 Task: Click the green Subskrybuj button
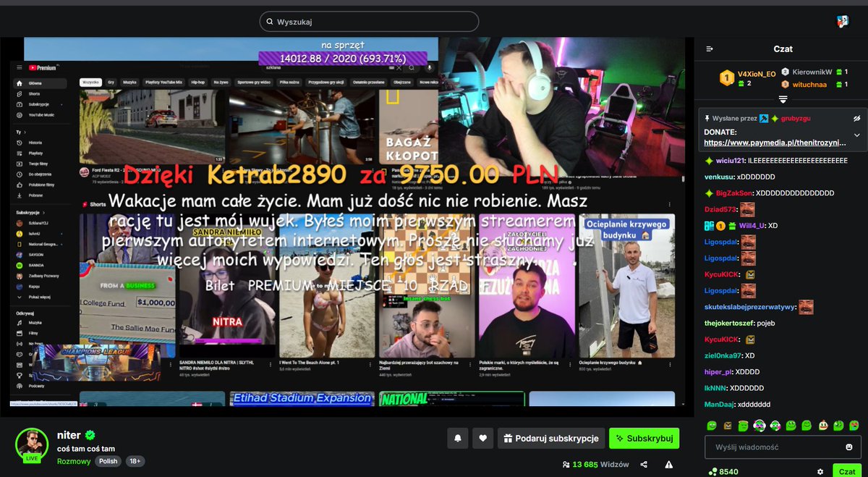(644, 438)
